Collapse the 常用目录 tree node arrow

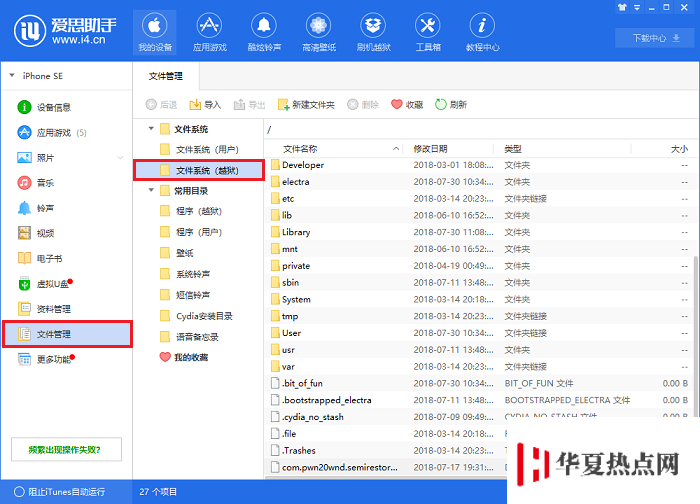[151, 190]
